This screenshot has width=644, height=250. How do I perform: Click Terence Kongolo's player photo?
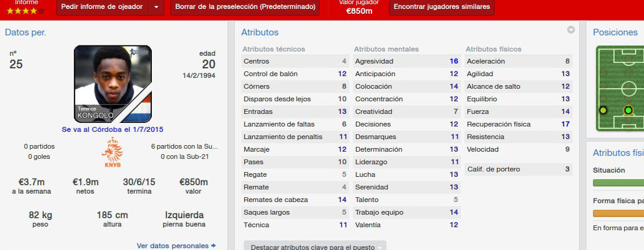click(113, 84)
